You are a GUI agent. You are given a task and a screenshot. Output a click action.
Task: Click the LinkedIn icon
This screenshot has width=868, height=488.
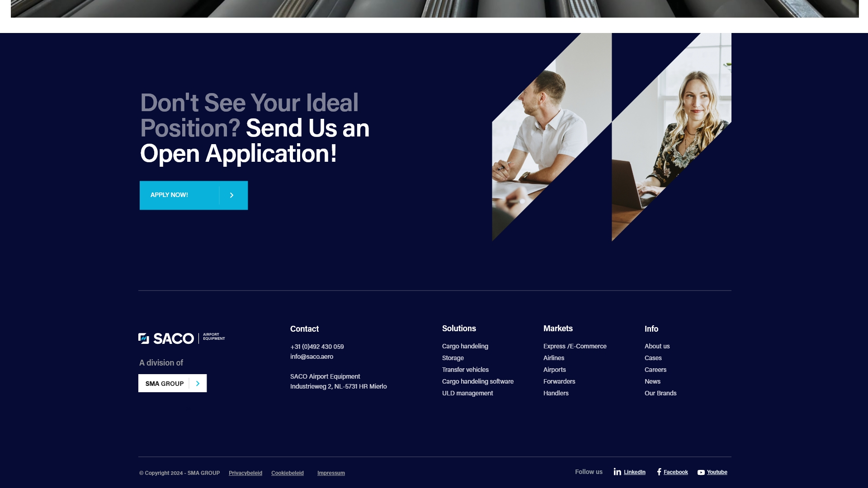618,472
